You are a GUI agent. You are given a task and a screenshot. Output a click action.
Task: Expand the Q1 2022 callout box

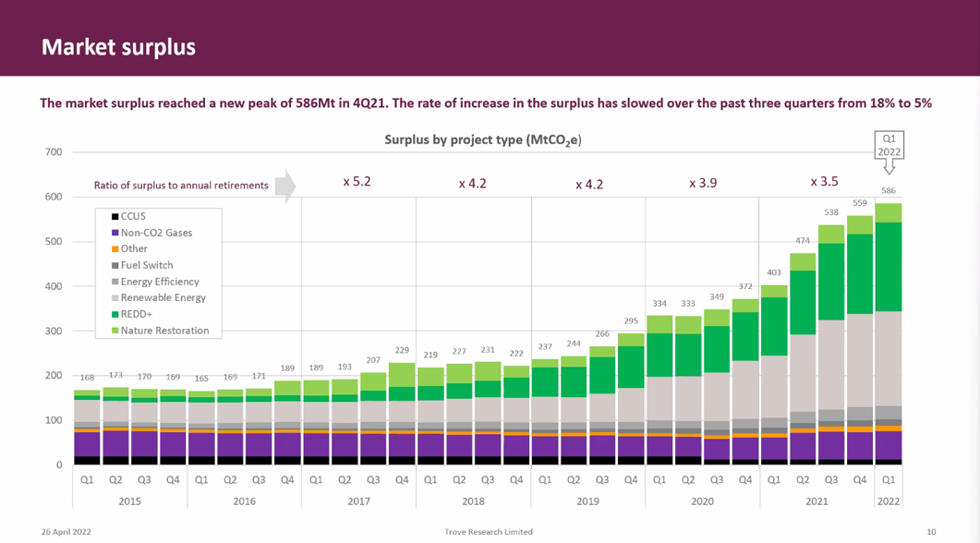(x=889, y=145)
